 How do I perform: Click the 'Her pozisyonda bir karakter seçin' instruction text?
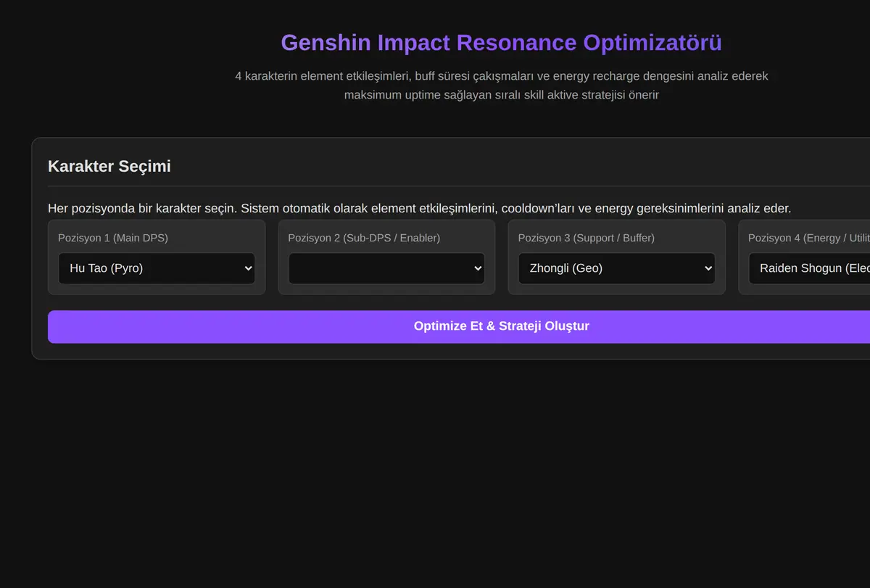pyautogui.click(x=420, y=208)
